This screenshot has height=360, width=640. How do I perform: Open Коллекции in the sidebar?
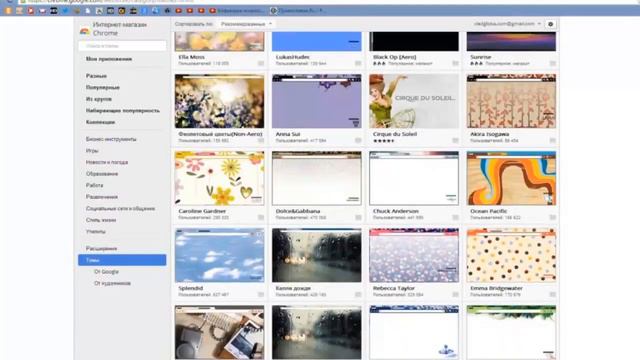pyautogui.click(x=100, y=122)
